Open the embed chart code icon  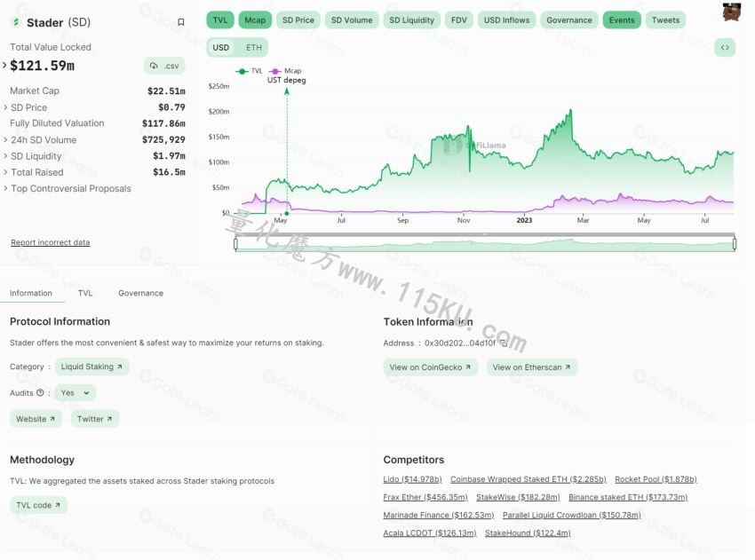pos(725,47)
